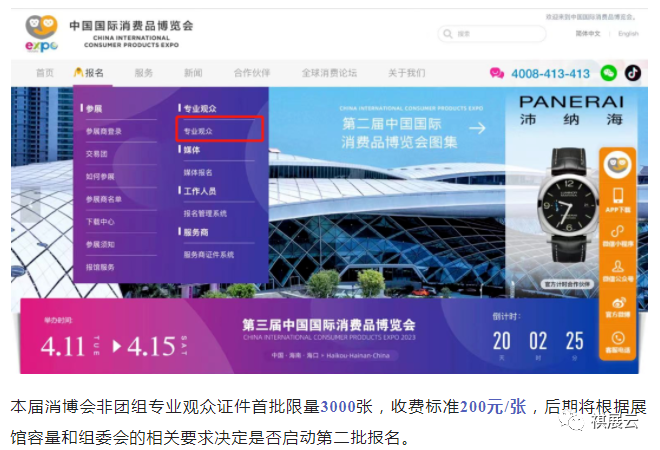Screen dimensions: 660x450
Task: Click the 参展 column heading
Action: pyautogui.click(x=94, y=109)
